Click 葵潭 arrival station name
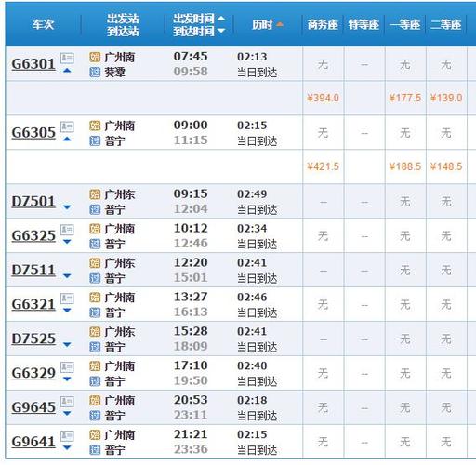 click(x=114, y=73)
